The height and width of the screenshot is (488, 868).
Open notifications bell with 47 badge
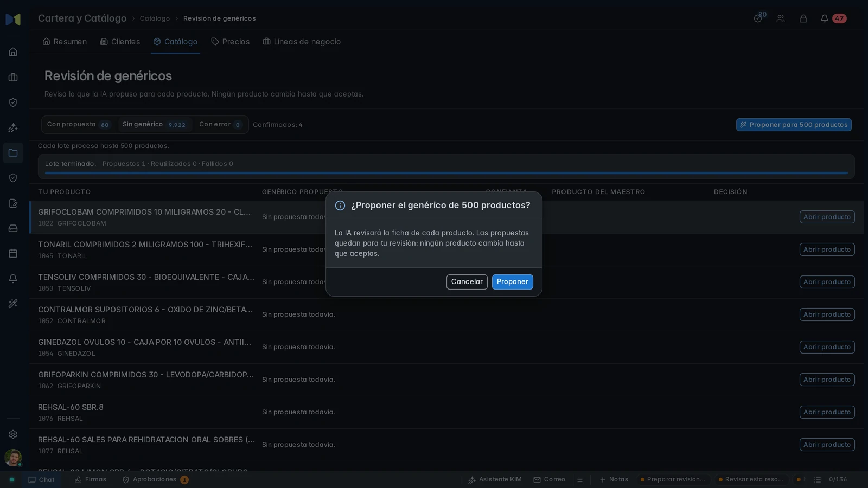tap(833, 18)
